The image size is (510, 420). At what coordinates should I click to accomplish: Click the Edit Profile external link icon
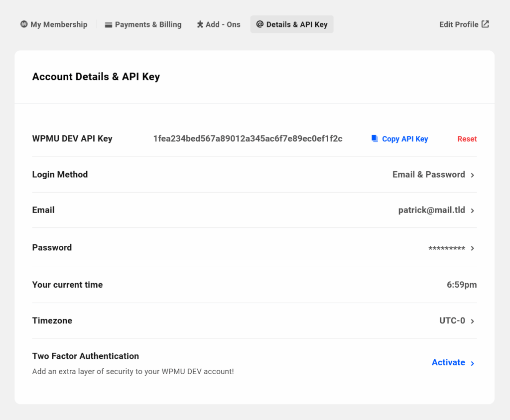pyautogui.click(x=485, y=24)
